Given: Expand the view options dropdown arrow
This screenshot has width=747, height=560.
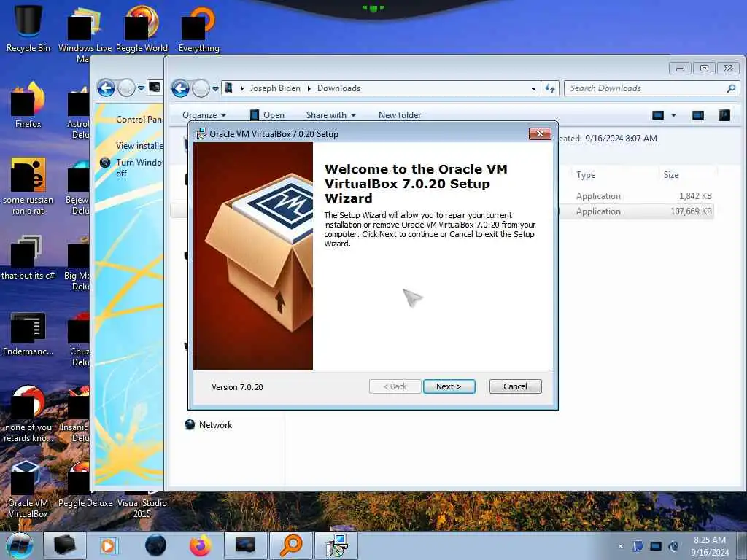Looking at the screenshot, I should click(673, 115).
